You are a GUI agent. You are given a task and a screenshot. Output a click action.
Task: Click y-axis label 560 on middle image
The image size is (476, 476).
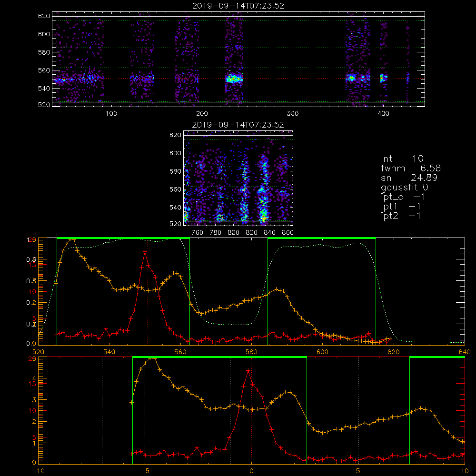click(x=175, y=189)
